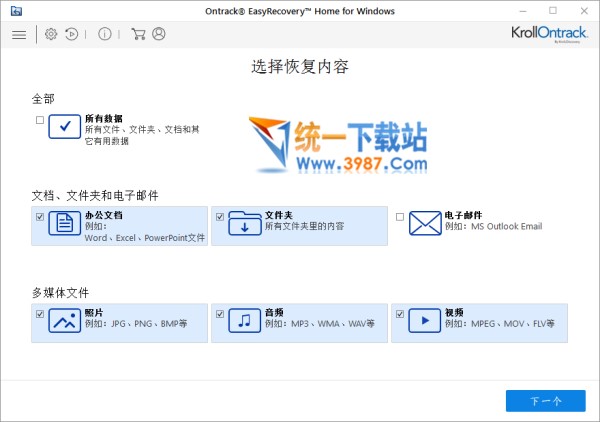The image size is (600, 422).
Task: Click the all-data checkmark icon
Action: coord(65,126)
